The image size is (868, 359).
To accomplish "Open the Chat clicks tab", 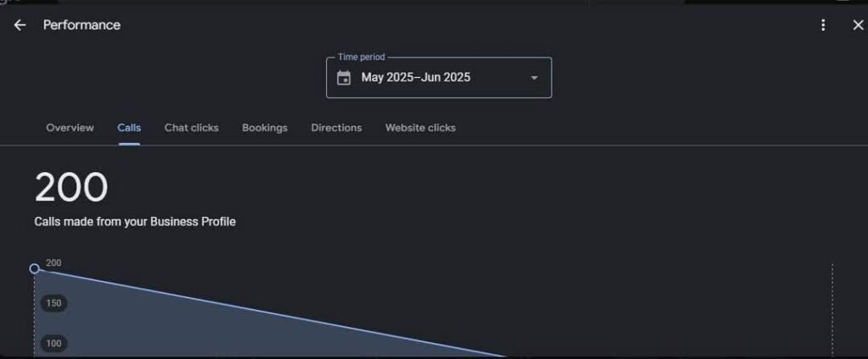I will pyautogui.click(x=191, y=128).
